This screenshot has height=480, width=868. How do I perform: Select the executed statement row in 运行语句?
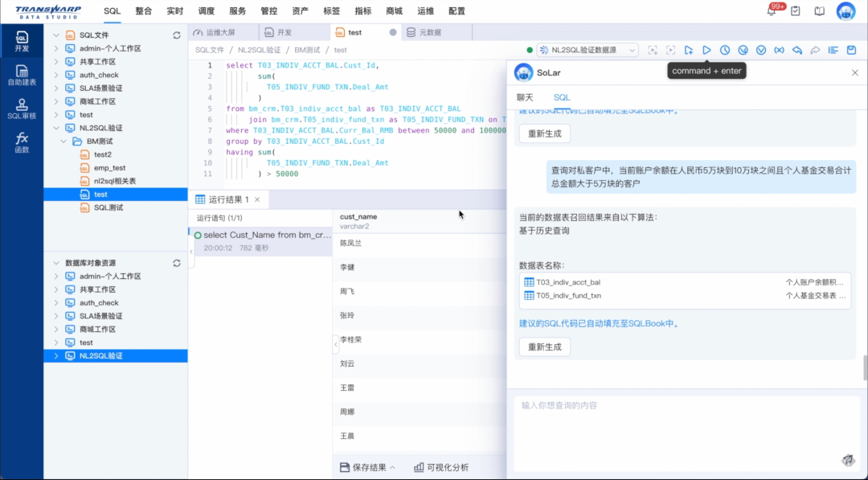click(x=261, y=241)
